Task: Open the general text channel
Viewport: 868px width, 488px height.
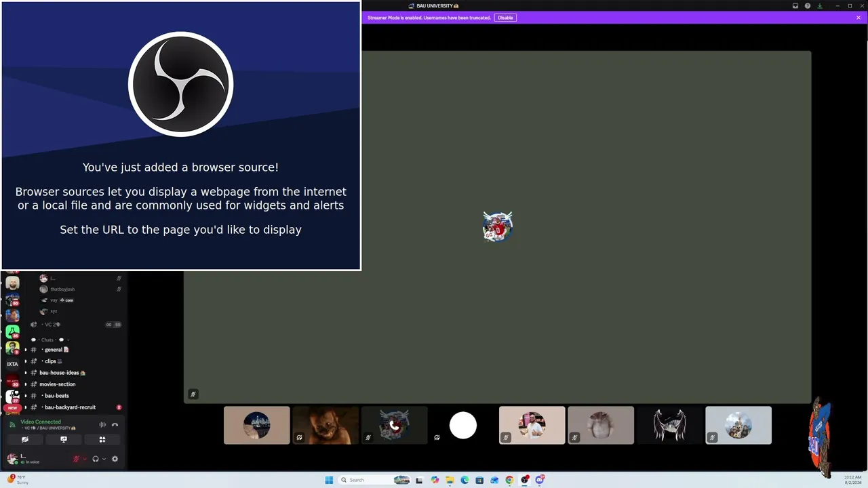Action: click(x=73, y=350)
